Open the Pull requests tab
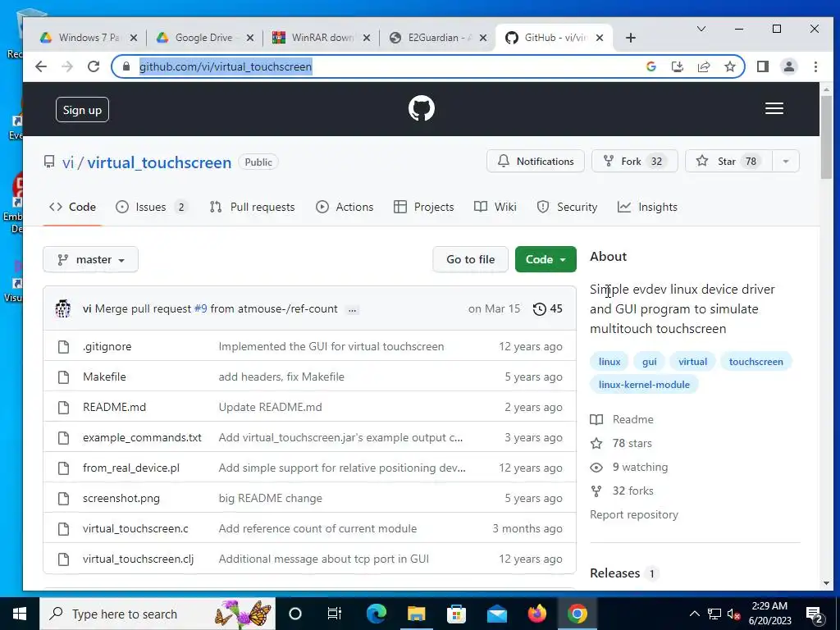 253,207
